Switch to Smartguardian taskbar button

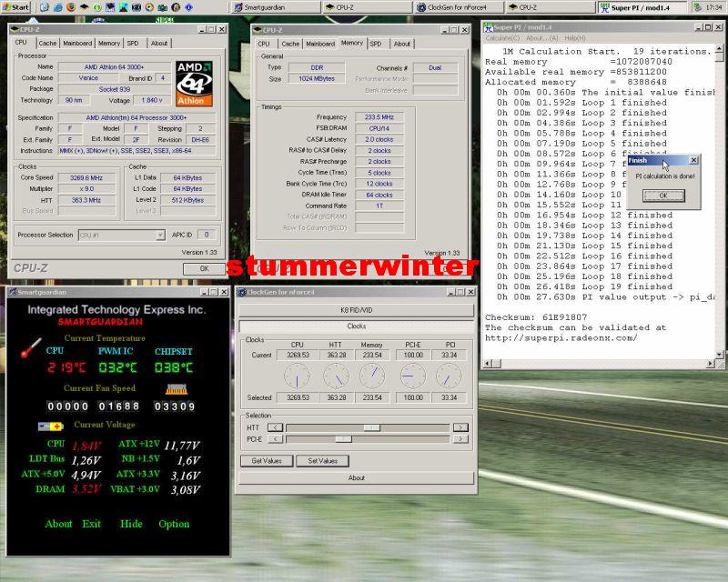click(276, 7)
